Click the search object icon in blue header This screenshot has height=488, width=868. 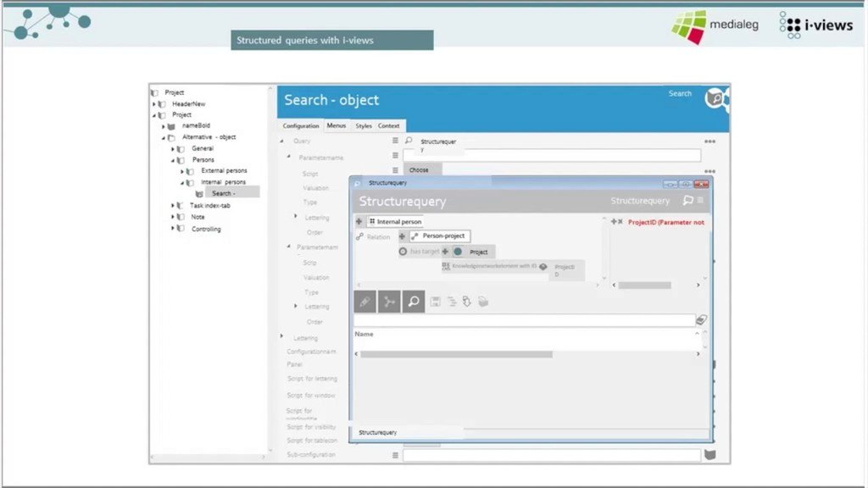click(716, 99)
